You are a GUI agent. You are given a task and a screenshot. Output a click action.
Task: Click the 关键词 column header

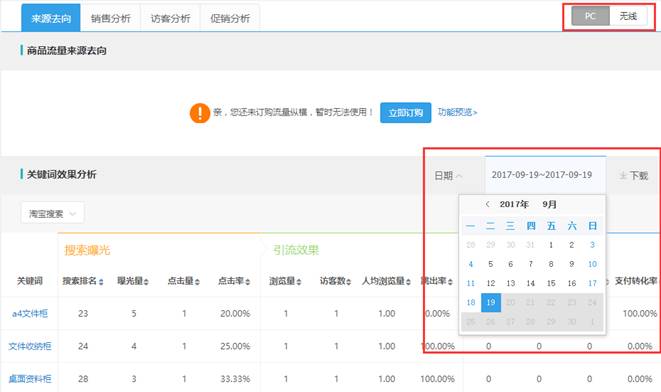click(30, 281)
